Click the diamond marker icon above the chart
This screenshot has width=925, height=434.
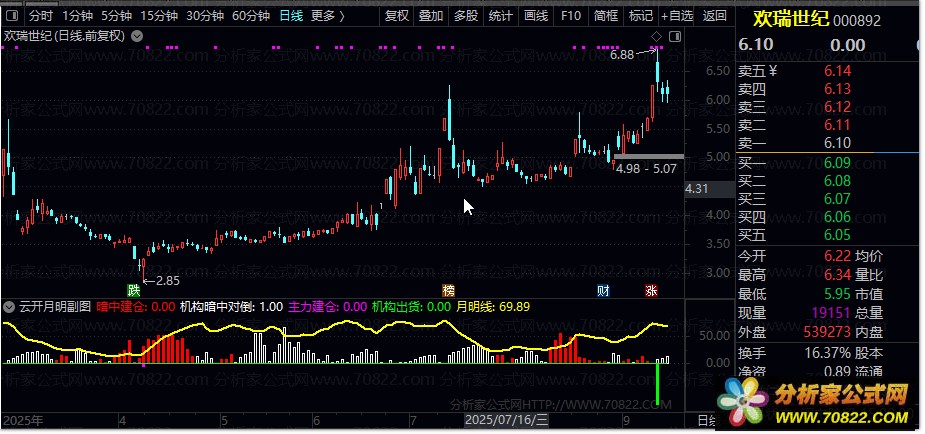(657, 37)
